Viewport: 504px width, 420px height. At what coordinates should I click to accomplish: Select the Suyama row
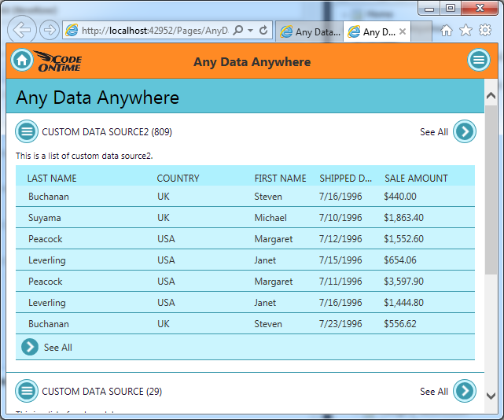tap(245, 217)
